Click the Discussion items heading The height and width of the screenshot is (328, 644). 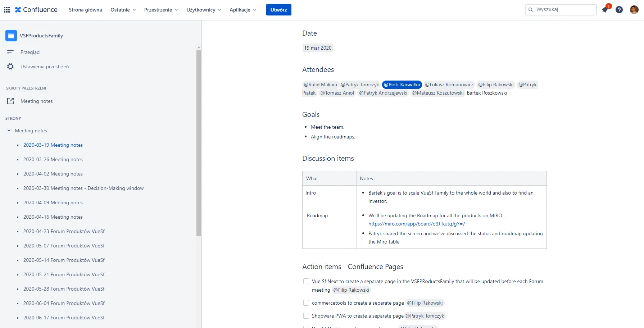click(328, 158)
